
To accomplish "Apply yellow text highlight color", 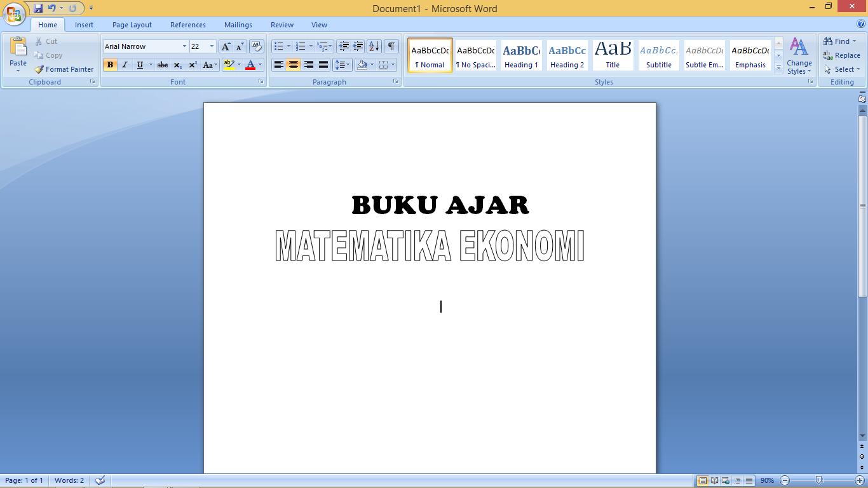I will pos(229,65).
